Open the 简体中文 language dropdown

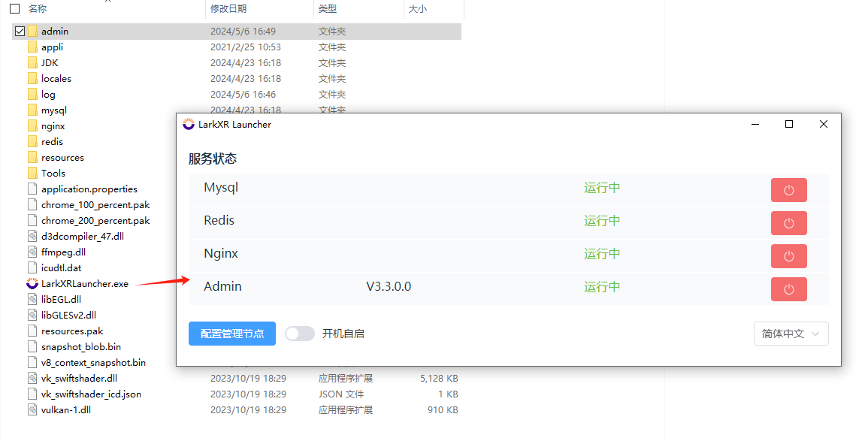[x=791, y=334]
